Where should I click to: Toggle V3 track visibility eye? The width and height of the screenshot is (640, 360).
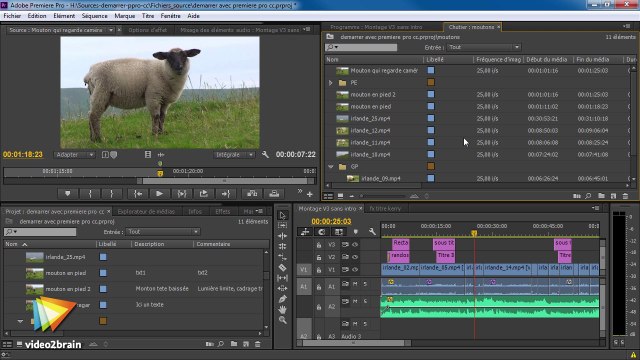(355, 245)
